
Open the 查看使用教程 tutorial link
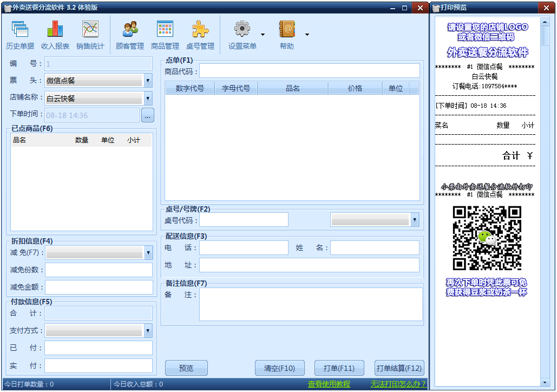329,384
